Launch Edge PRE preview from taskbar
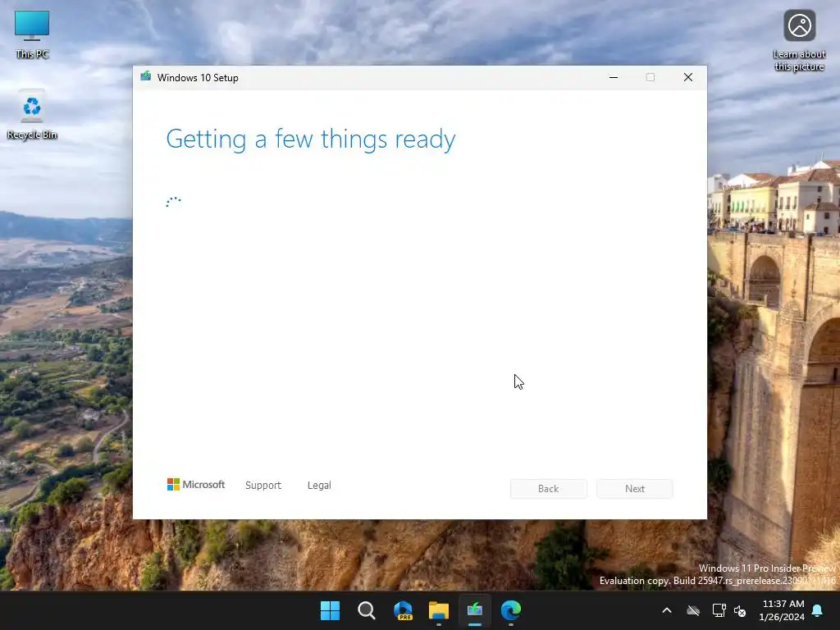 [403, 610]
